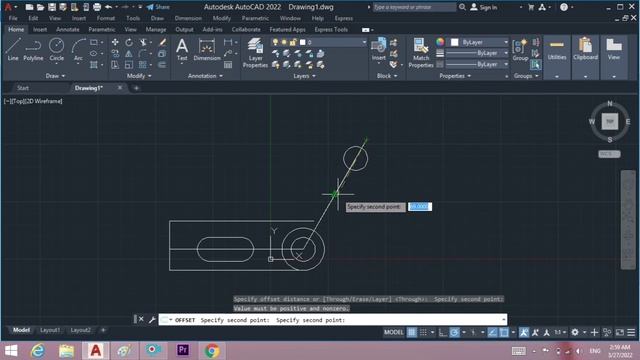Image resolution: width=640 pixels, height=360 pixels.
Task: Click the Array tool icon
Action: 142,64
